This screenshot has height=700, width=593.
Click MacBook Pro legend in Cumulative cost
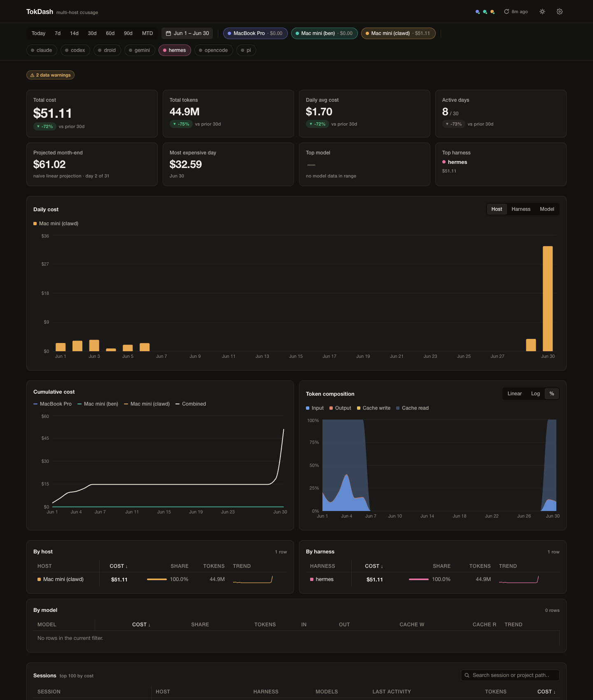(52, 404)
